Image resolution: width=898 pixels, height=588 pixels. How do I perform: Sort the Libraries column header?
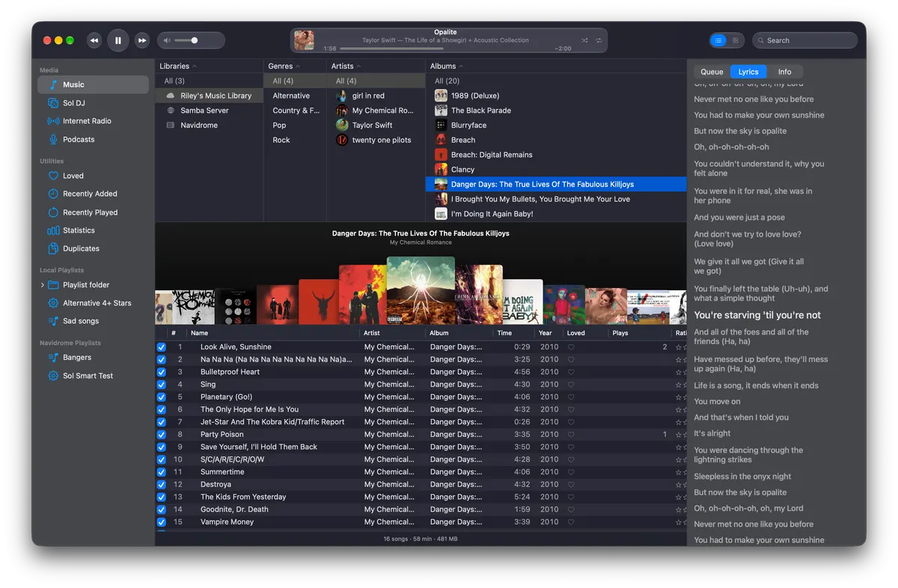pos(209,66)
